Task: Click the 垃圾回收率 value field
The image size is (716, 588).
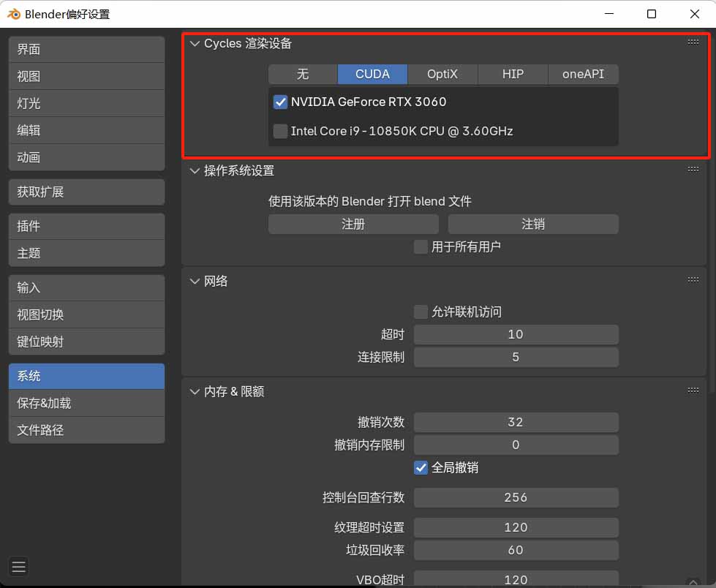Action: point(516,550)
